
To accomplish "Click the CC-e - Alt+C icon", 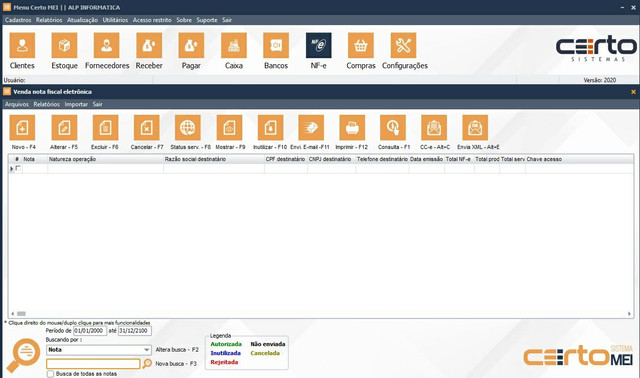I will 434,128.
